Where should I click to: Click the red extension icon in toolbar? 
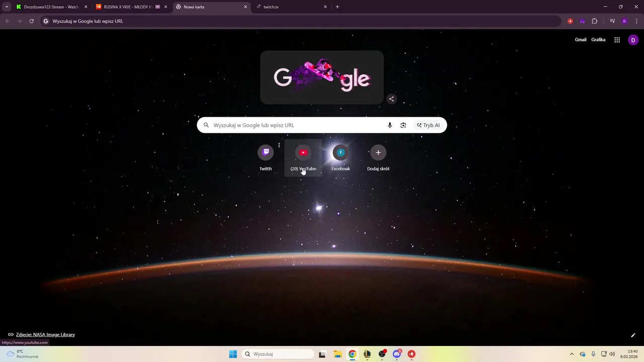pyautogui.click(x=570, y=21)
